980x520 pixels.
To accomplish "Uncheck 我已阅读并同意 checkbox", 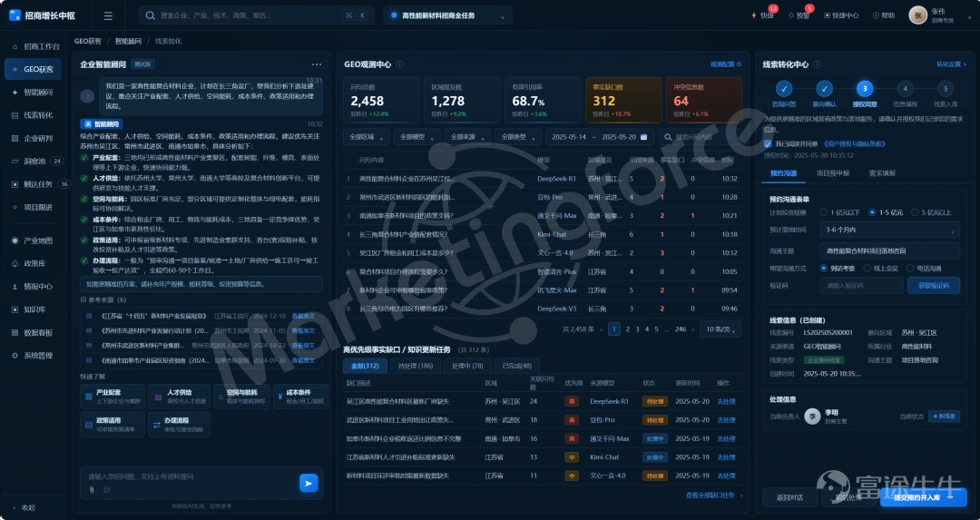I will tap(769, 143).
